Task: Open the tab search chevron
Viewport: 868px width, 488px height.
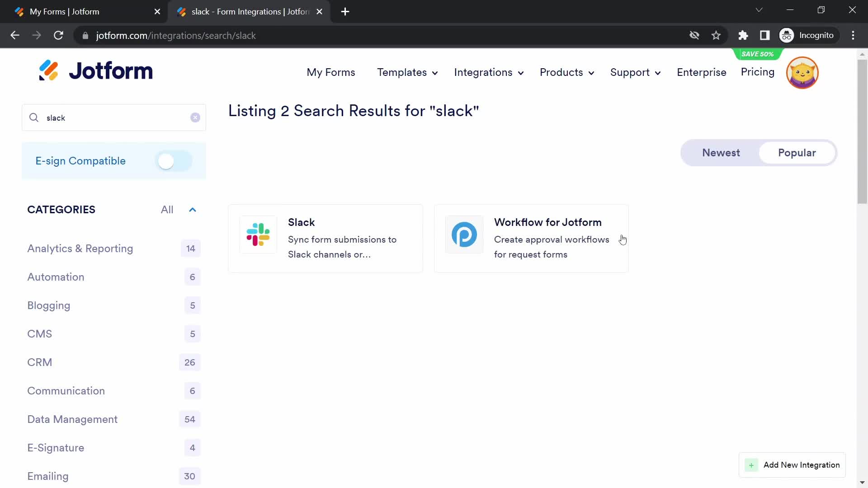Action: pos(759,10)
